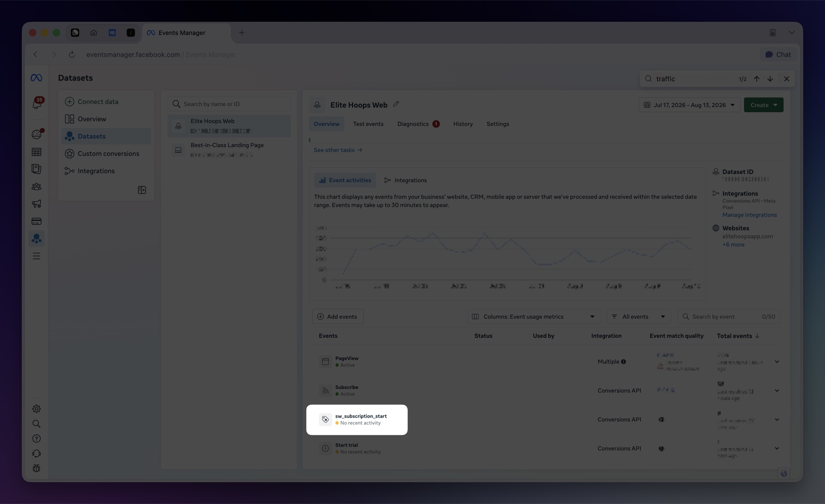Click the Add events button
The height and width of the screenshot is (504, 825).
[338, 317]
